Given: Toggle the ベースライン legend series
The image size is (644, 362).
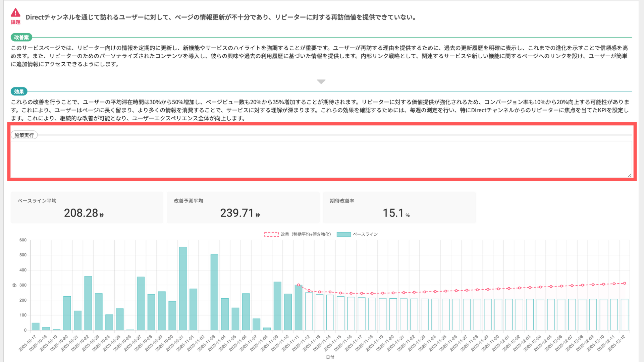Looking at the screenshot, I should (x=365, y=234).
